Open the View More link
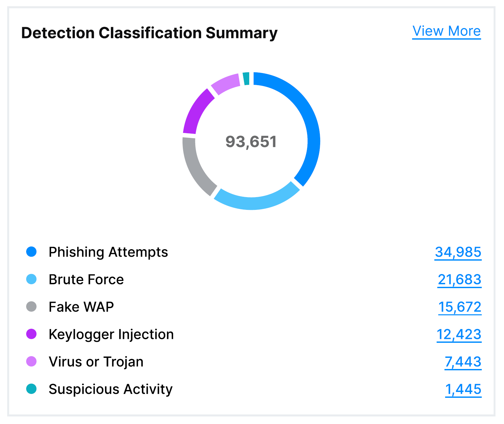Screen dimensions: 504x424 [446, 31]
